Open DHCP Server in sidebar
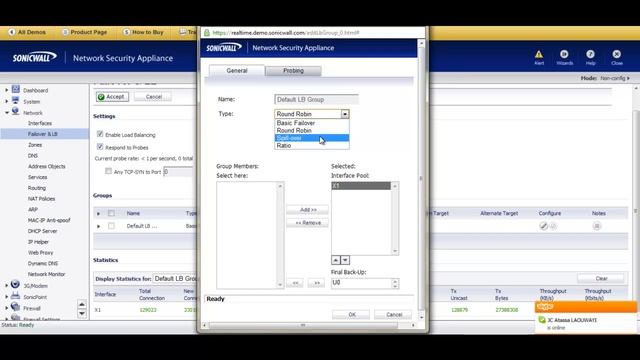Screen dimensions: 640x360 42,231
